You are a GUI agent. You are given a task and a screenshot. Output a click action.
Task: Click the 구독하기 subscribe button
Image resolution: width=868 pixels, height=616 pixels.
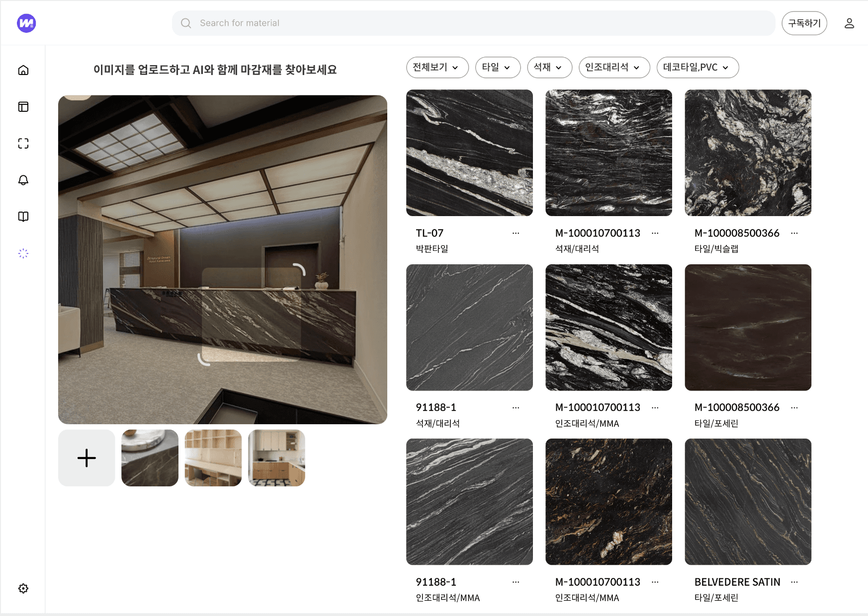pyautogui.click(x=804, y=23)
